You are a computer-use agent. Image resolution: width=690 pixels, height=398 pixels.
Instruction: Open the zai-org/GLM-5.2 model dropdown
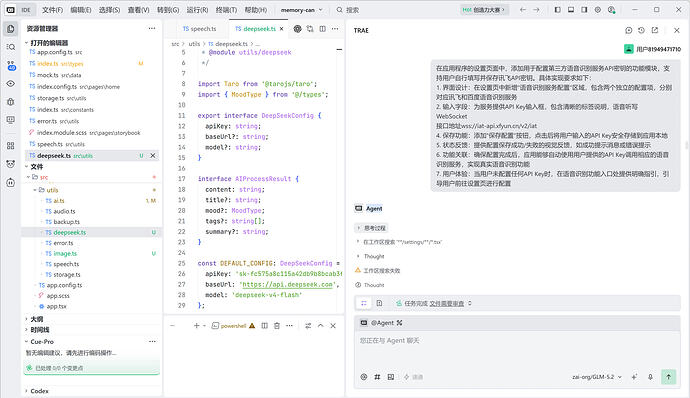(597, 377)
